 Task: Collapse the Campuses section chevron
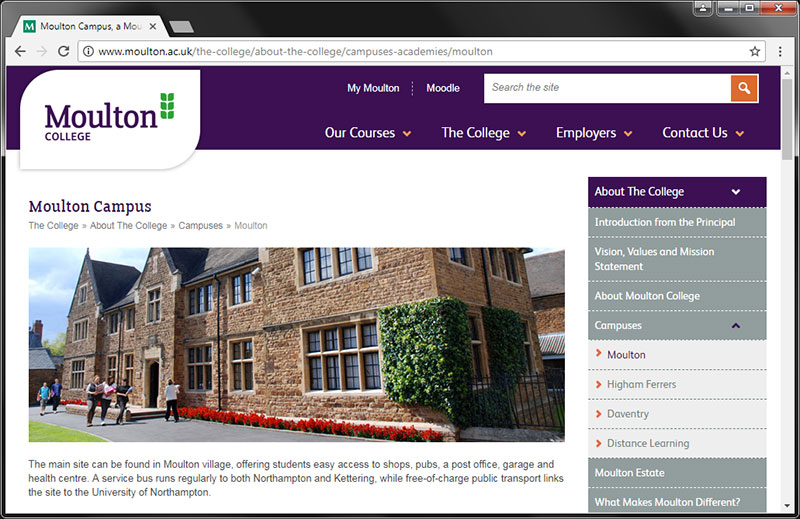[x=736, y=326]
